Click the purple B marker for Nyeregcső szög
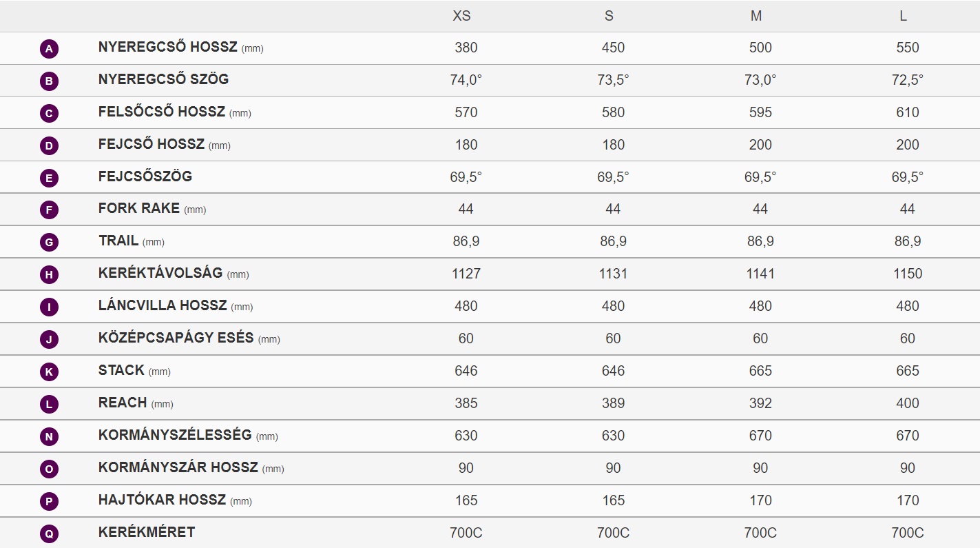The width and height of the screenshot is (980, 548). pos(49,81)
